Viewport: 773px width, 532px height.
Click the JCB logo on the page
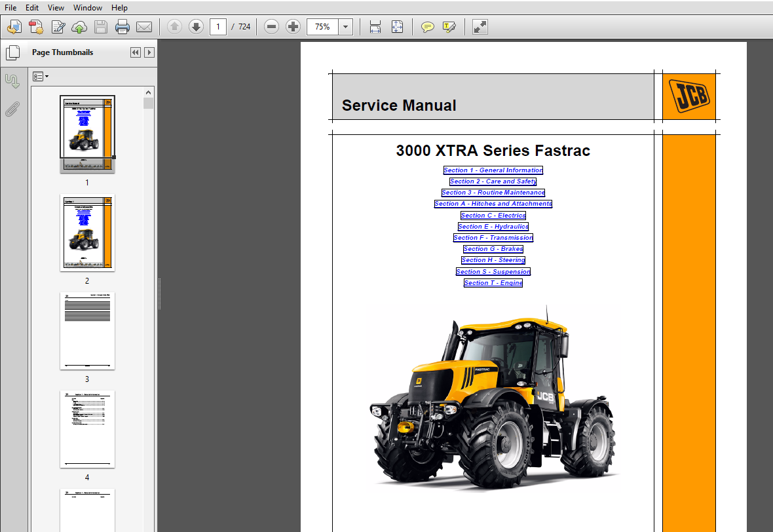point(688,96)
